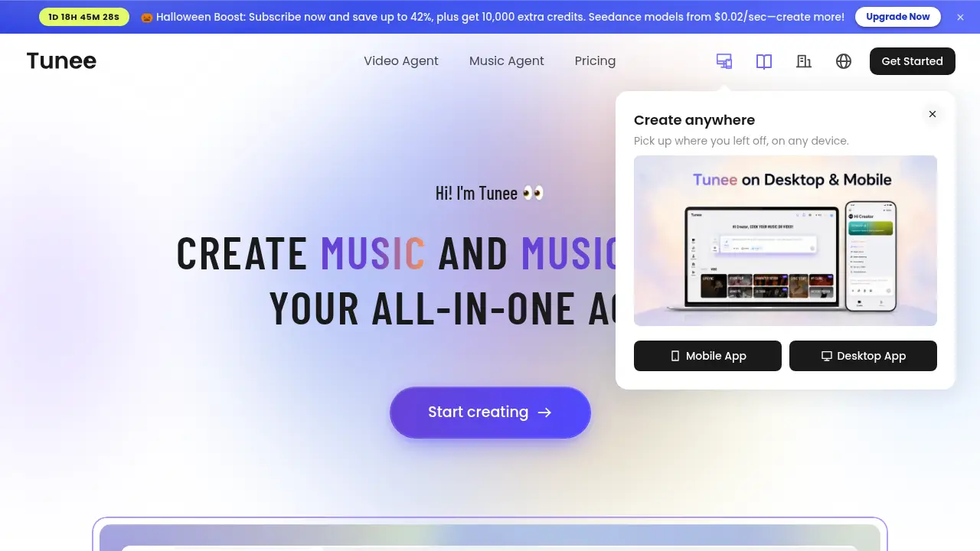Screen dimensions: 980x551
Task: Open the Video Agent menu item
Action: click(x=401, y=61)
